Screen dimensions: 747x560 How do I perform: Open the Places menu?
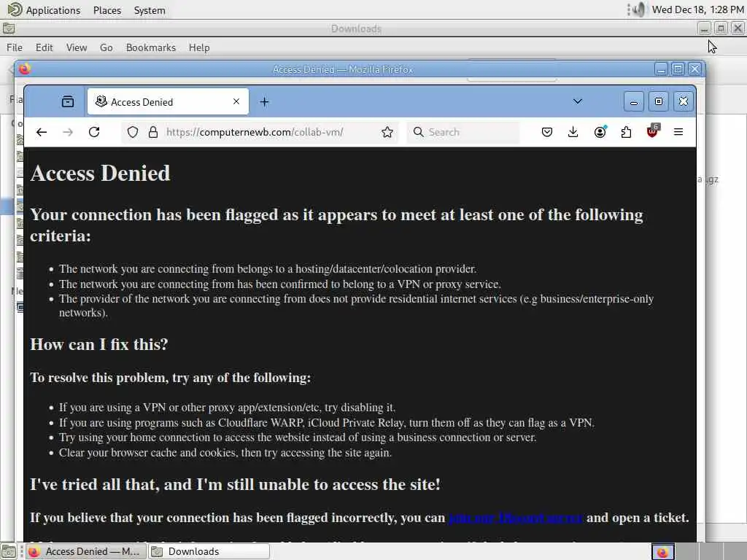(x=107, y=10)
